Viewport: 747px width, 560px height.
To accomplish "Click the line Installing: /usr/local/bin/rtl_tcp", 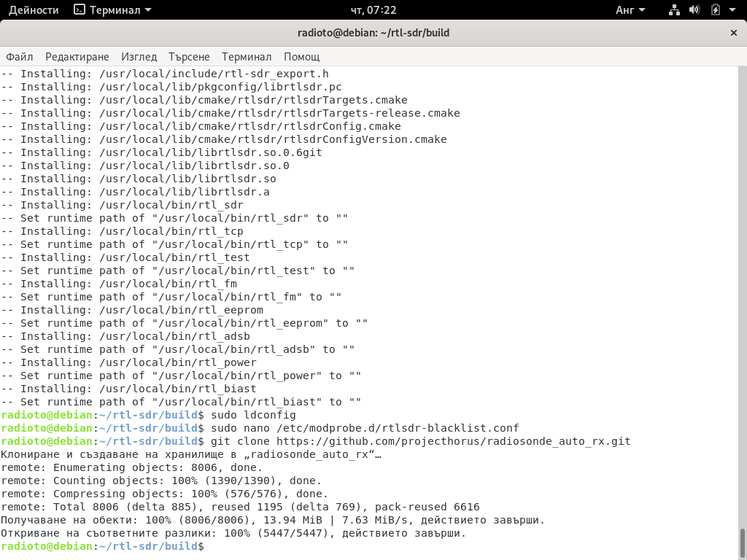I will tap(122, 231).
